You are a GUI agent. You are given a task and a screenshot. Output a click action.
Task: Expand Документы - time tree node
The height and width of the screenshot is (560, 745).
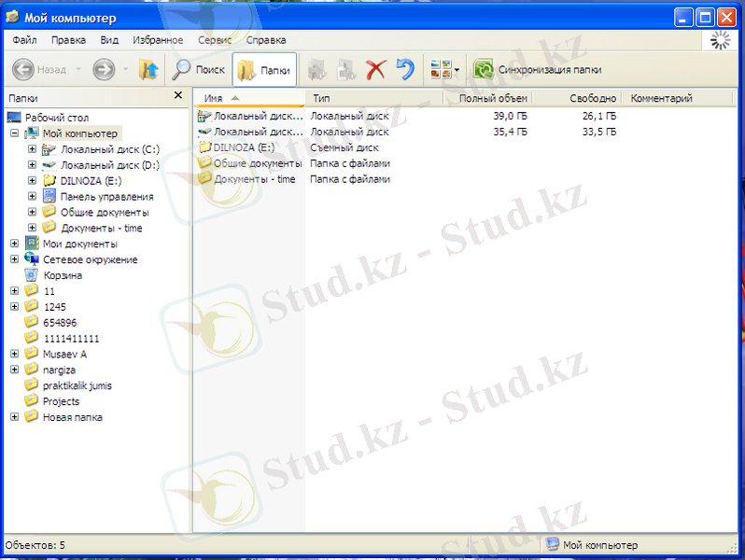pyautogui.click(x=32, y=228)
